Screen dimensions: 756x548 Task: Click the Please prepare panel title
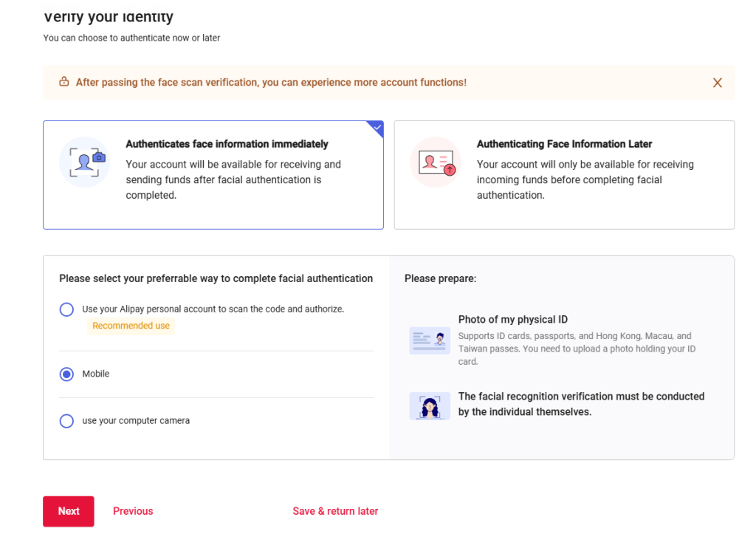pyautogui.click(x=440, y=278)
